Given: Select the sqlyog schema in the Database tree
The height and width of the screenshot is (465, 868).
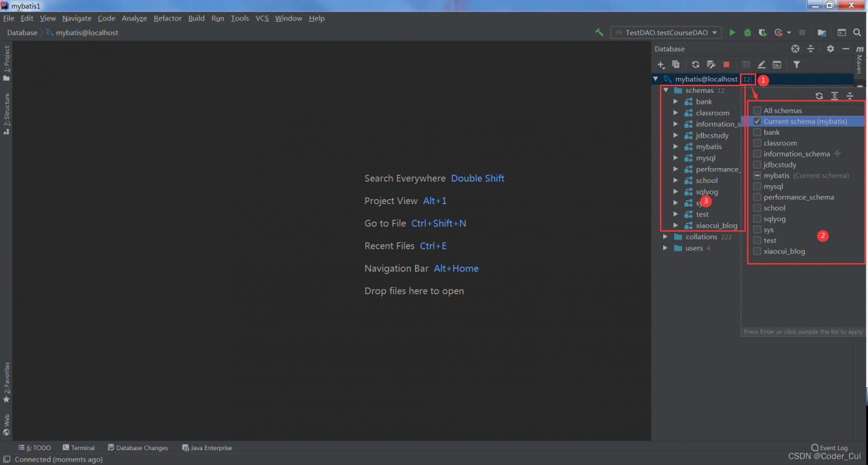Looking at the screenshot, I should pyautogui.click(x=707, y=192).
